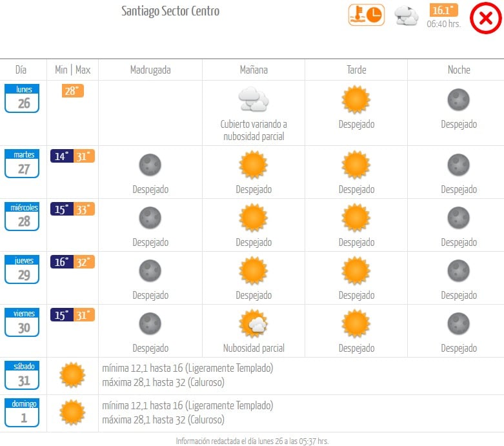Select the lunes 26 calendar day
Image resolution: width=504 pixels, height=446 pixels.
click(x=23, y=99)
